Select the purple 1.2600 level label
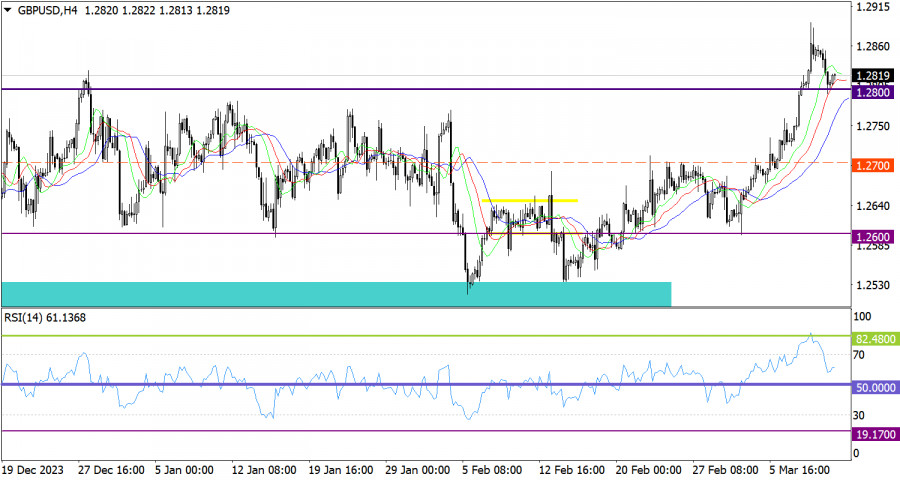This screenshot has height=480, width=900. tap(872, 237)
